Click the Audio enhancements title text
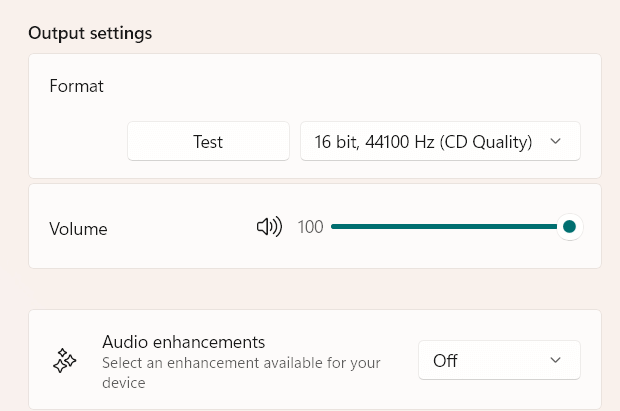Viewport: 620px width, 411px height. click(x=183, y=341)
